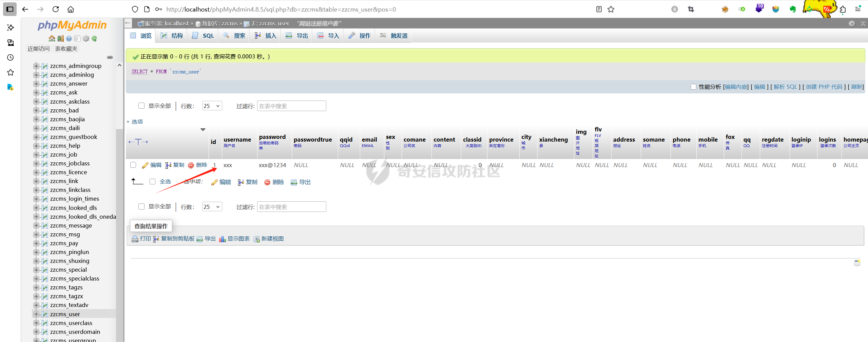This screenshot has width=868, height=342.
Task: Tick the bottom 显示全部 checkbox
Action: (x=141, y=206)
